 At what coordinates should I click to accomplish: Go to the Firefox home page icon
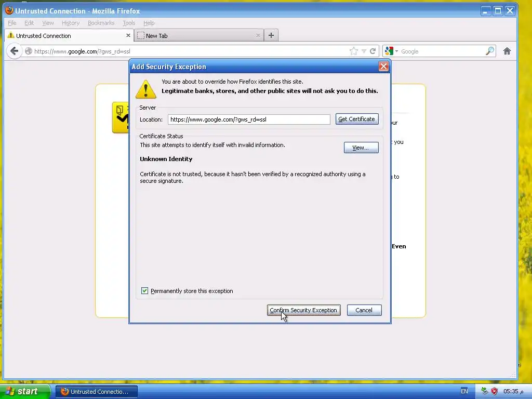pyautogui.click(x=507, y=51)
